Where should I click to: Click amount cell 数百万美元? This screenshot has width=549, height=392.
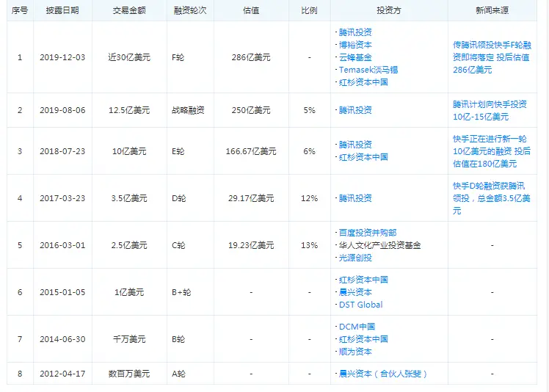pos(129,374)
